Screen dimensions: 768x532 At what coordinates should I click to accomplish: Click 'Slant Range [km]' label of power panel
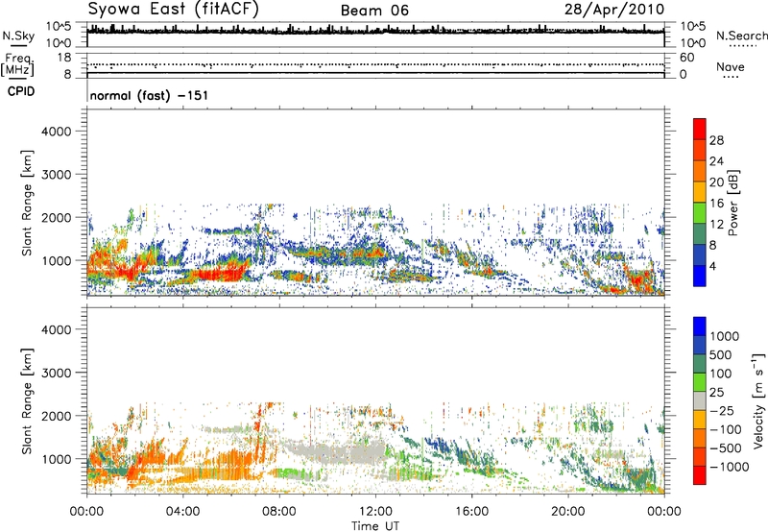coord(27,203)
